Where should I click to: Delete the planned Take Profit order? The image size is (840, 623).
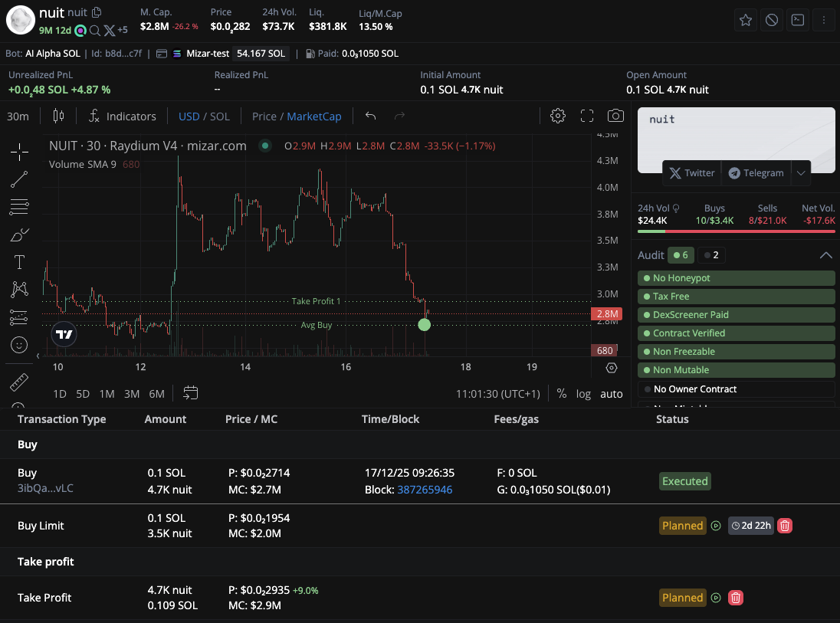pyautogui.click(x=736, y=598)
